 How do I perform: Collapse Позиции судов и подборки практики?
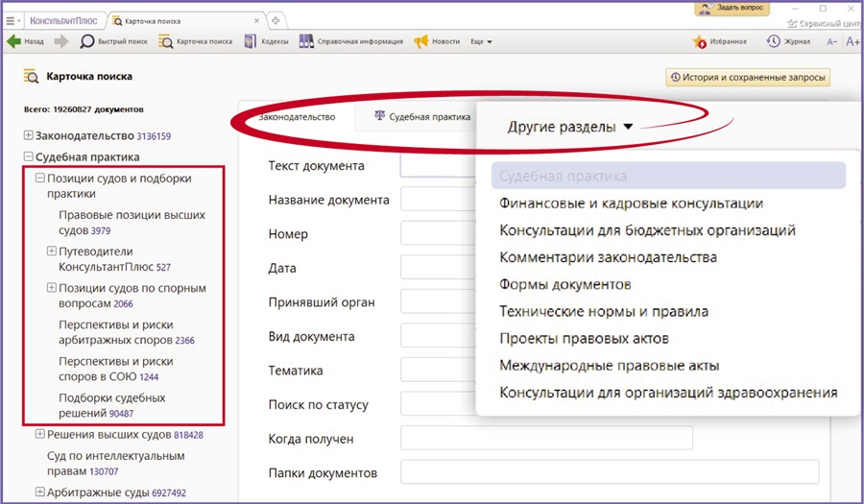pos(40,178)
